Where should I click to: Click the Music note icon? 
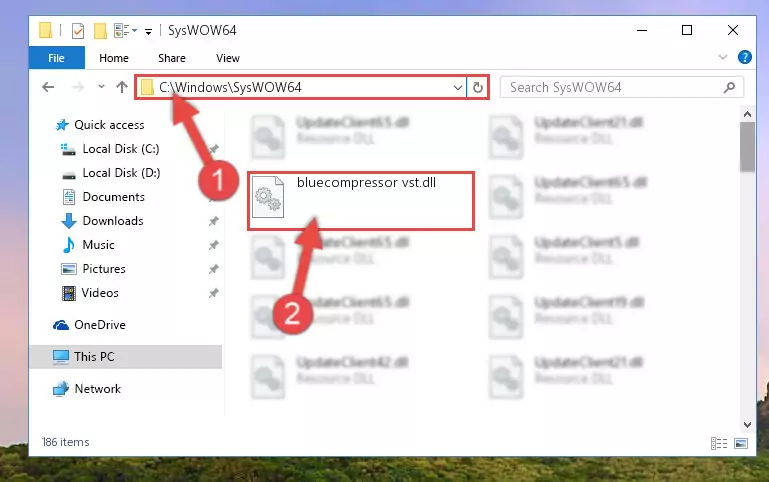[69, 245]
